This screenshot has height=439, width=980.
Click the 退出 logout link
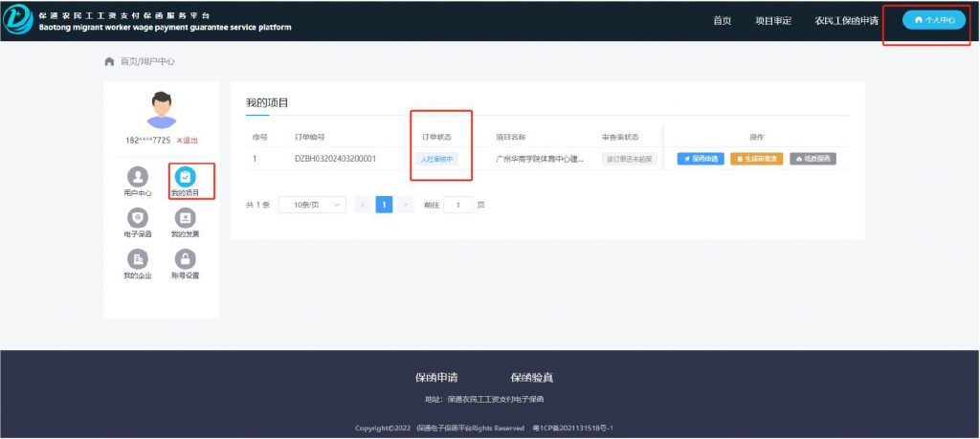click(x=188, y=141)
